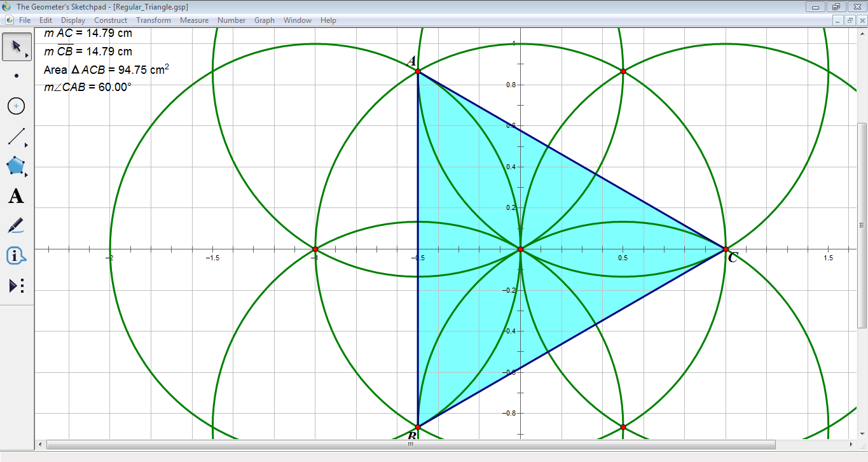Click the Area ACB measurement text

[106, 69]
